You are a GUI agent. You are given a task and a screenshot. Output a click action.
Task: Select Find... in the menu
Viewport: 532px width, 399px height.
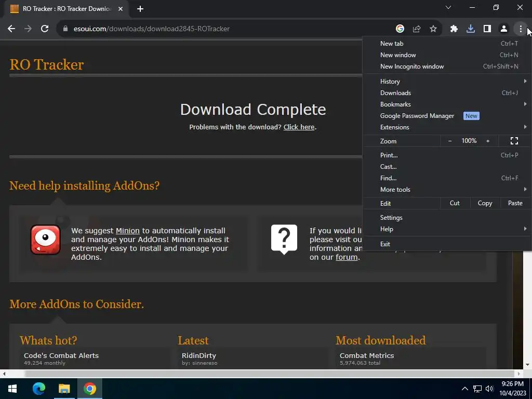(447, 178)
